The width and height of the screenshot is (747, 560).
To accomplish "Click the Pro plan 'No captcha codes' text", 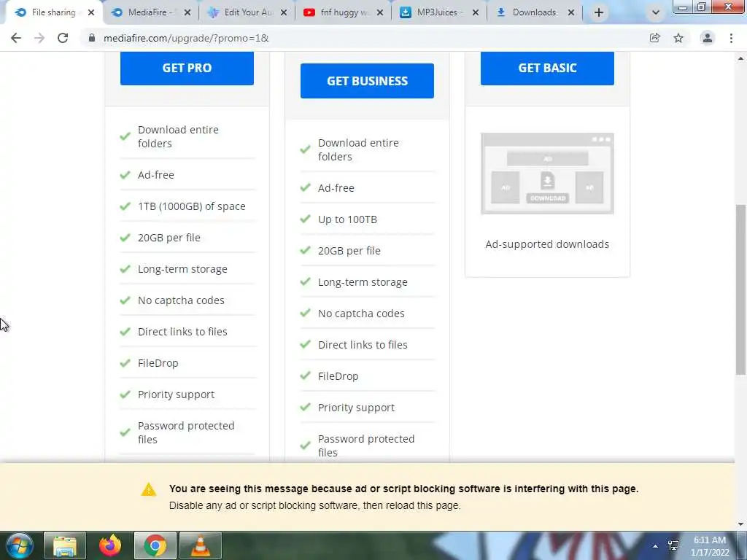I will coord(181,300).
